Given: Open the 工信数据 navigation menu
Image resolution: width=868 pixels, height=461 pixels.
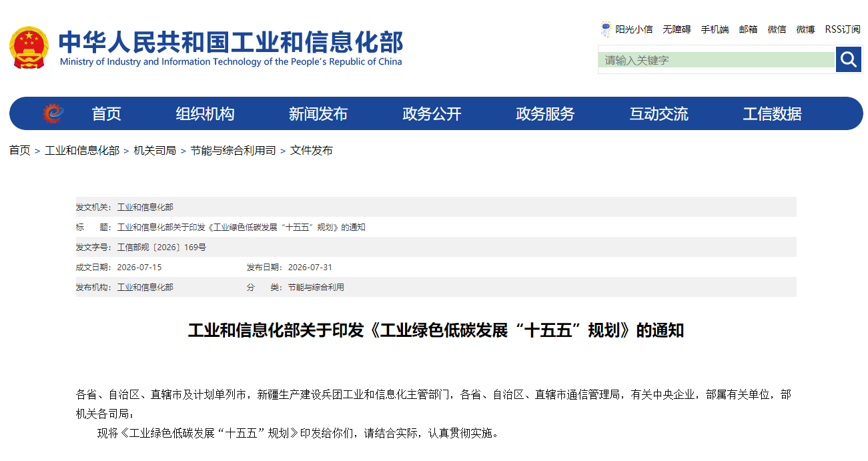Looking at the screenshot, I should tap(772, 114).
